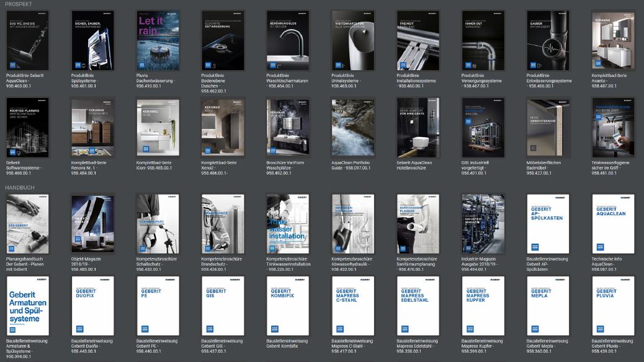Click the 'PROSPEKT' section heading
Screen dimensions: 644x362
pyautogui.click(x=19, y=4)
